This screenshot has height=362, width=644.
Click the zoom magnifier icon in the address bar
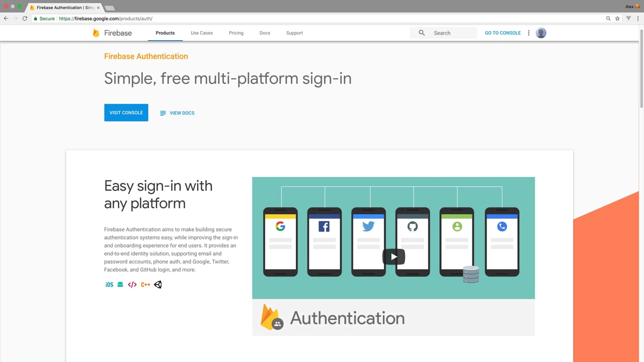pos(608,19)
